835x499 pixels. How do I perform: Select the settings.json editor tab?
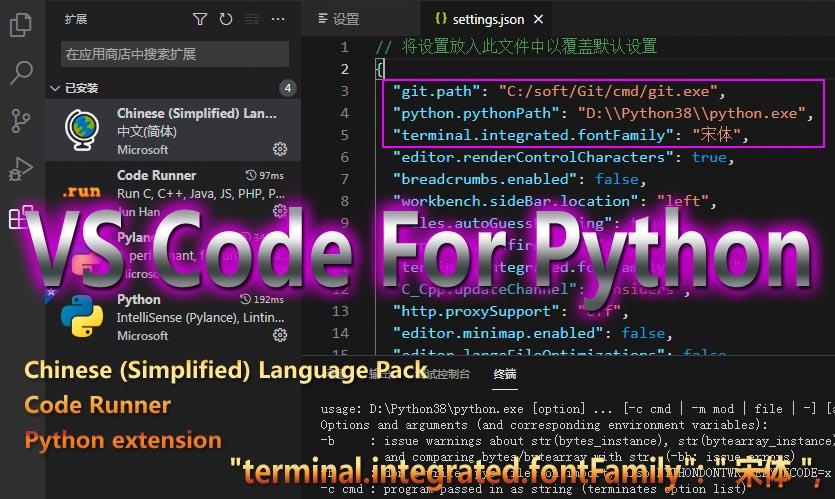coord(488,20)
